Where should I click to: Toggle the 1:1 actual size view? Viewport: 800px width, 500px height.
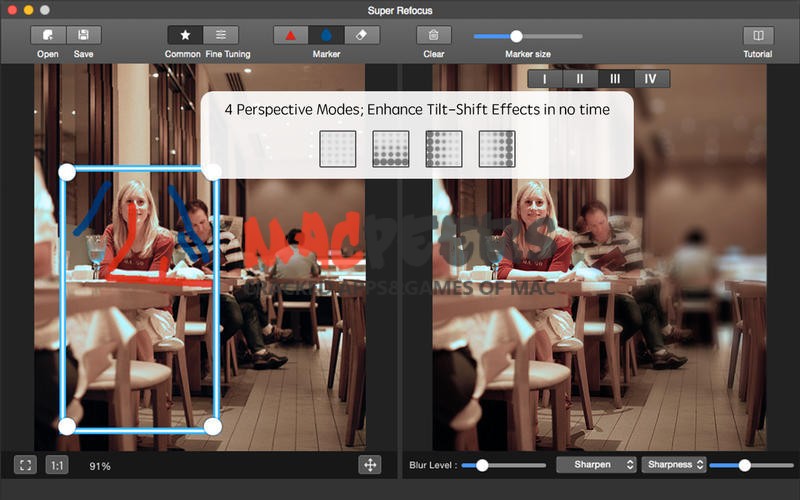pyautogui.click(x=57, y=465)
